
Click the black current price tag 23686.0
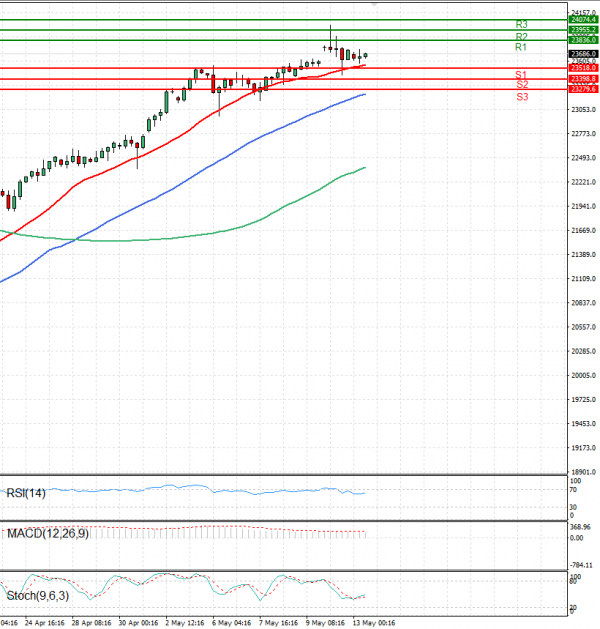(584, 54)
